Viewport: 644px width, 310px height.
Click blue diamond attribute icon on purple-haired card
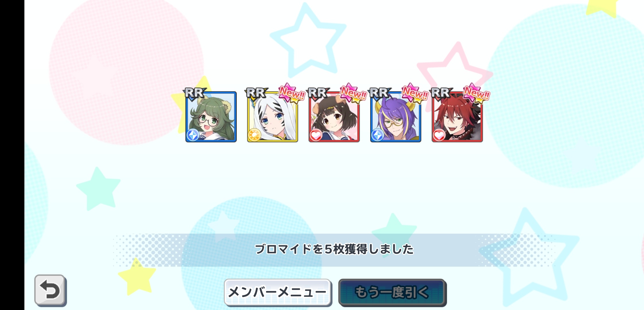pyautogui.click(x=377, y=135)
